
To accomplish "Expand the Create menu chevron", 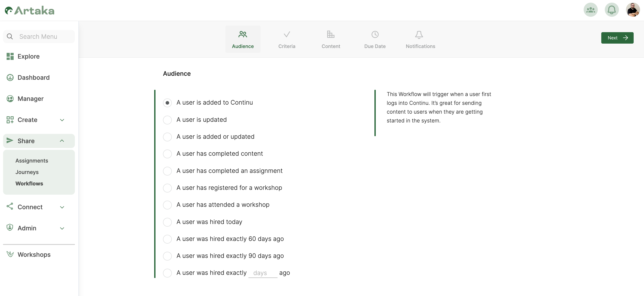I will coord(62,120).
